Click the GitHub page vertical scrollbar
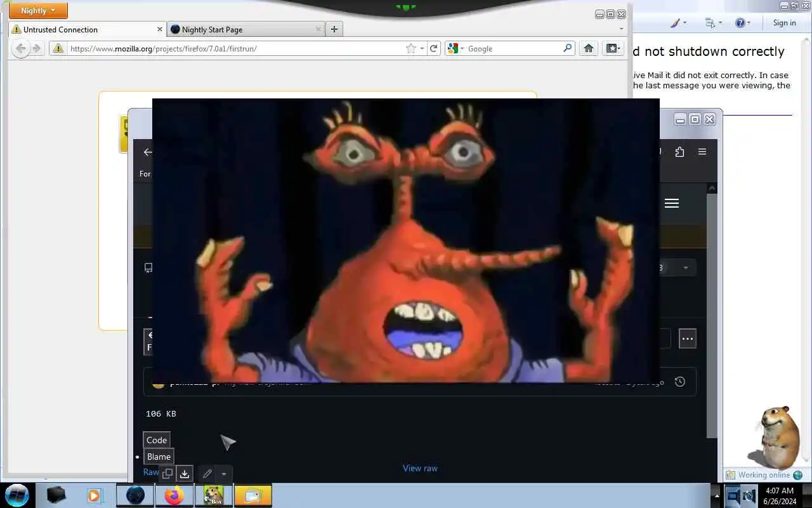Image resolution: width=812 pixels, height=508 pixels. pyautogui.click(x=712, y=316)
